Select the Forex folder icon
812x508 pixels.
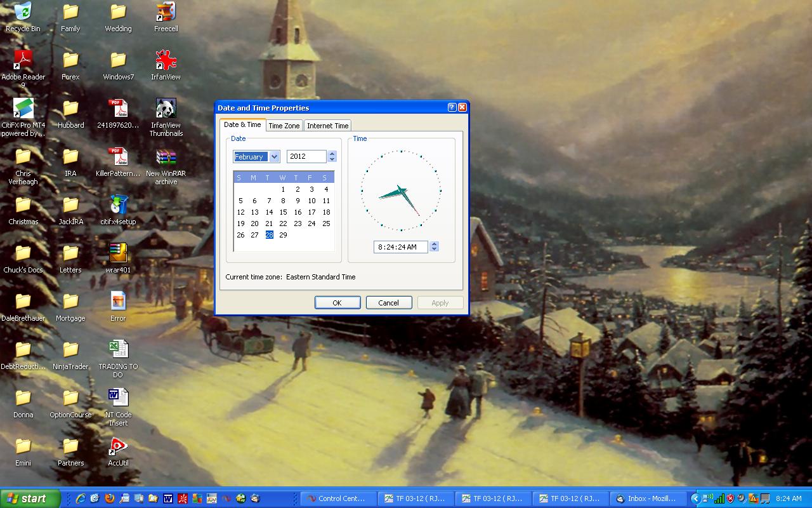70,65
